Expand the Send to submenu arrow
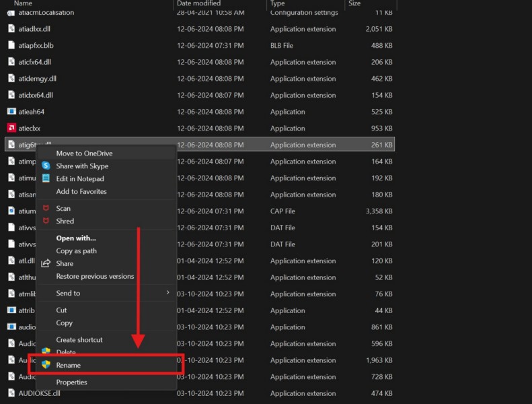The height and width of the screenshot is (404, 532). click(167, 293)
